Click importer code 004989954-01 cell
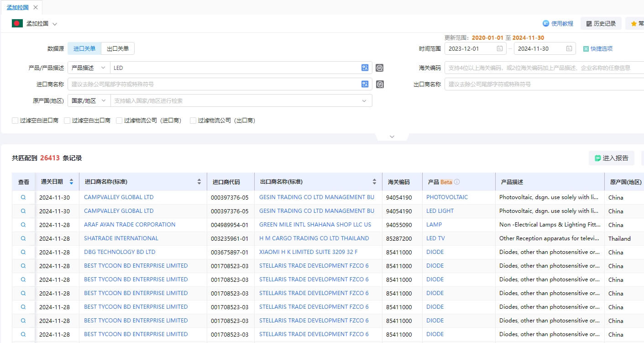 tap(230, 225)
